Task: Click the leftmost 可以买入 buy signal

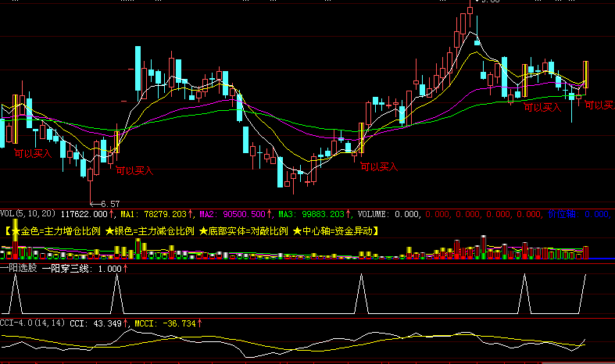Action: [x=33, y=153]
